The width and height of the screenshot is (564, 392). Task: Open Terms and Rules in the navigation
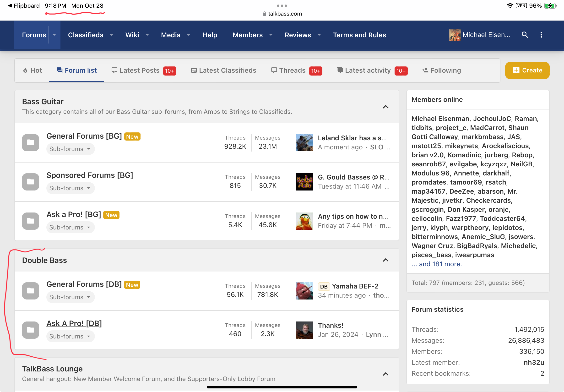[359, 35]
